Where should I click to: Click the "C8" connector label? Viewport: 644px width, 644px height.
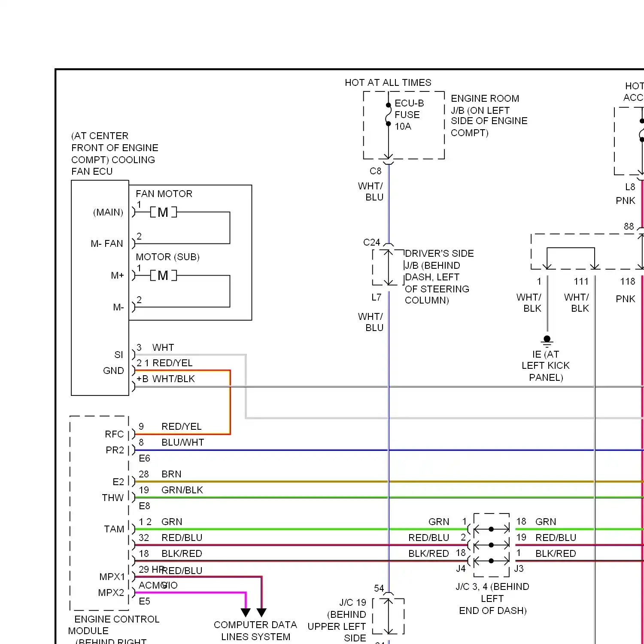pyautogui.click(x=376, y=171)
